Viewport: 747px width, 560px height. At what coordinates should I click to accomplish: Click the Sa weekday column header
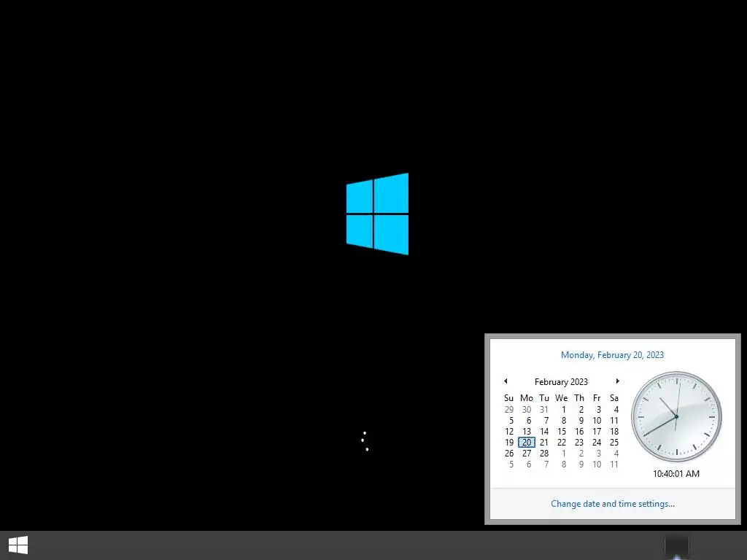pyautogui.click(x=614, y=398)
